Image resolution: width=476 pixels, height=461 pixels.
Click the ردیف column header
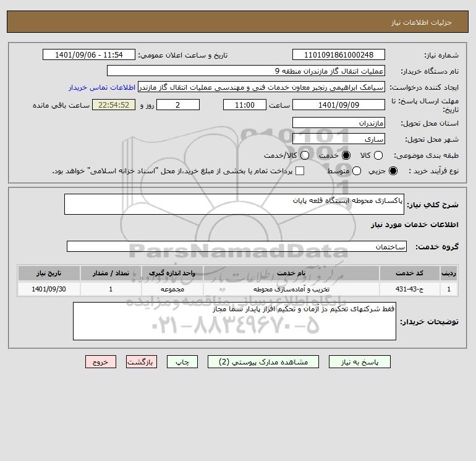click(x=449, y=273)
